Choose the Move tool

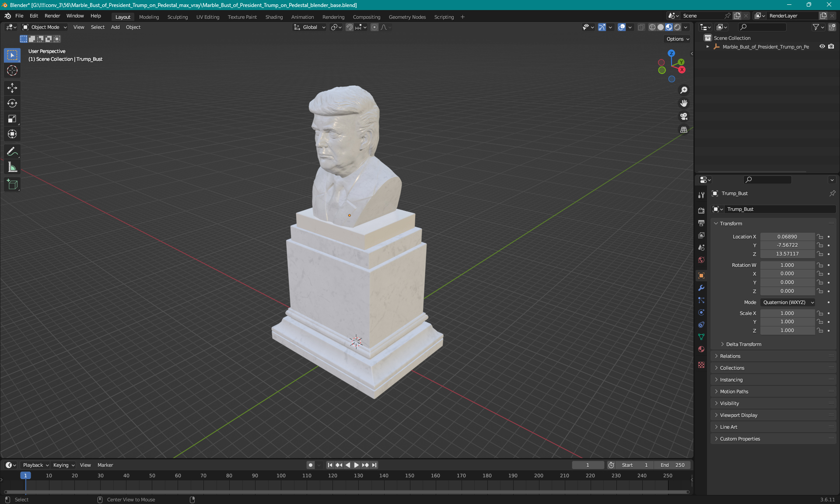click(x=12, y=88)
